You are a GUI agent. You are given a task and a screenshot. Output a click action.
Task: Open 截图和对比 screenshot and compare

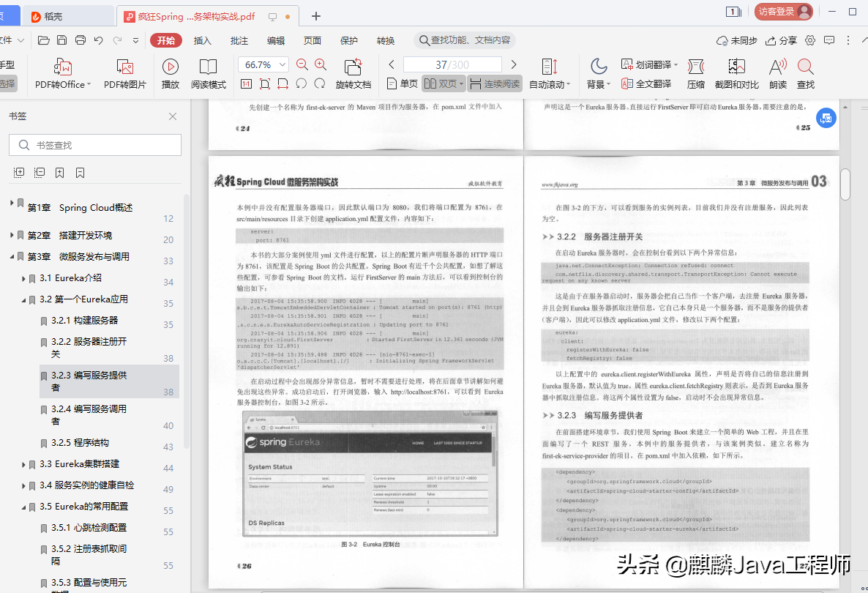pyautogui.click(x=736, y=74)
